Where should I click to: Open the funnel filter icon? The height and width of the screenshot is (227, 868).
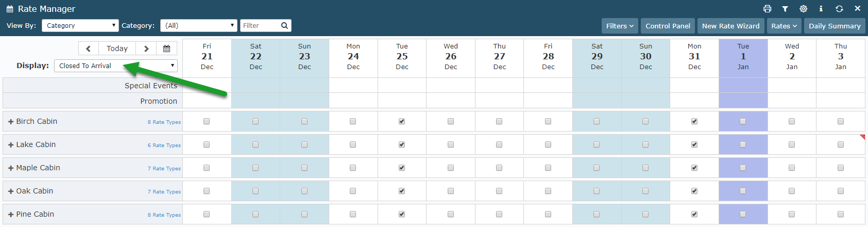coord(785,9)
